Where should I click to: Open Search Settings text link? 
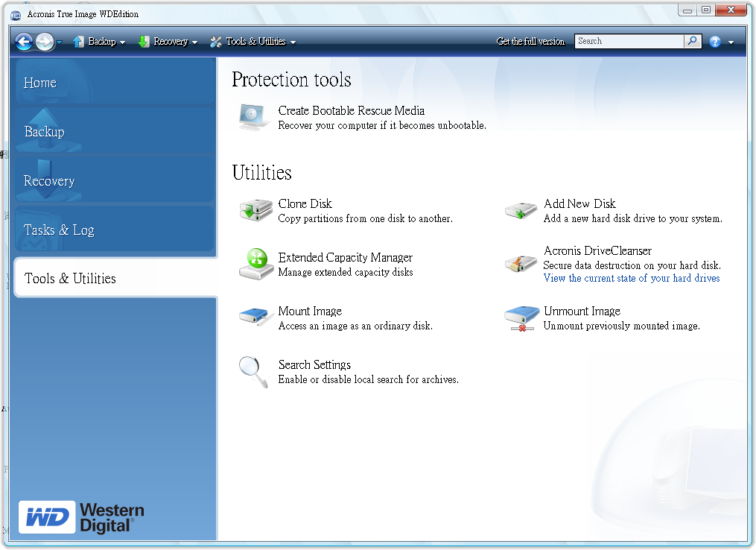[x=314, y=364]
